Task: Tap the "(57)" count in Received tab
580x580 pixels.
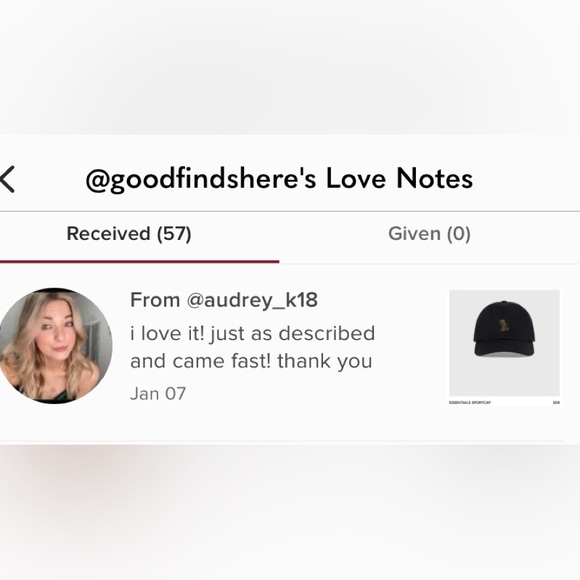Action: [174, 234]
